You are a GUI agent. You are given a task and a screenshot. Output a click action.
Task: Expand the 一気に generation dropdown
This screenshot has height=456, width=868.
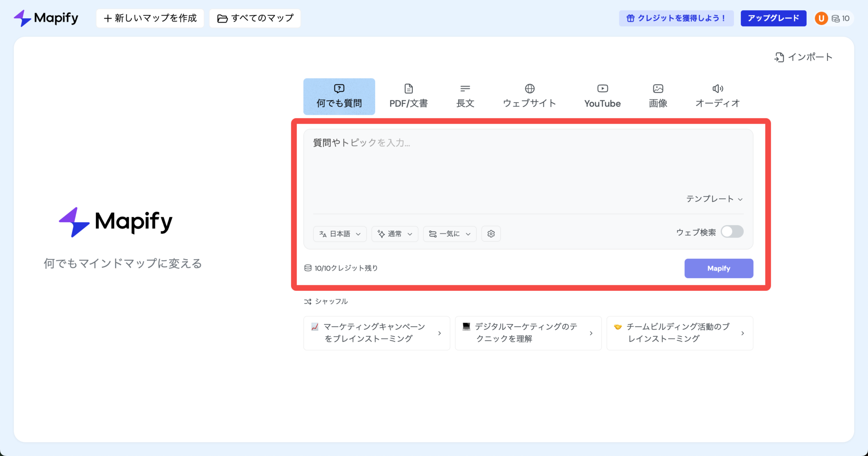pyautogui.click(x=449, y=233)
